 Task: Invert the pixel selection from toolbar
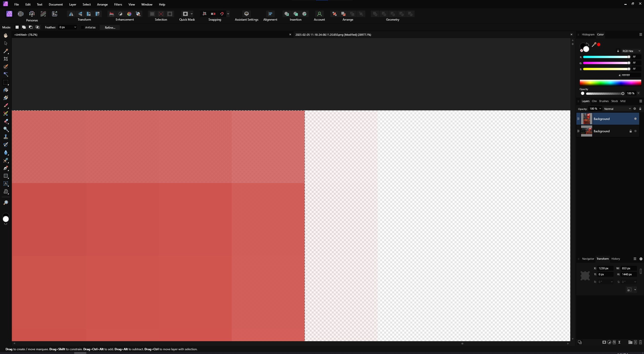point(170,14)
